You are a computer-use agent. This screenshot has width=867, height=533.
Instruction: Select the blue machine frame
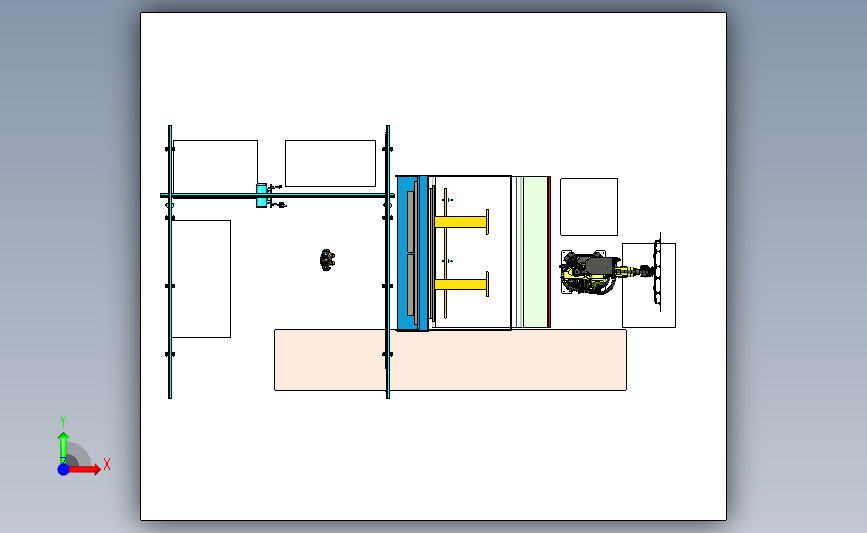pos(412,253)
